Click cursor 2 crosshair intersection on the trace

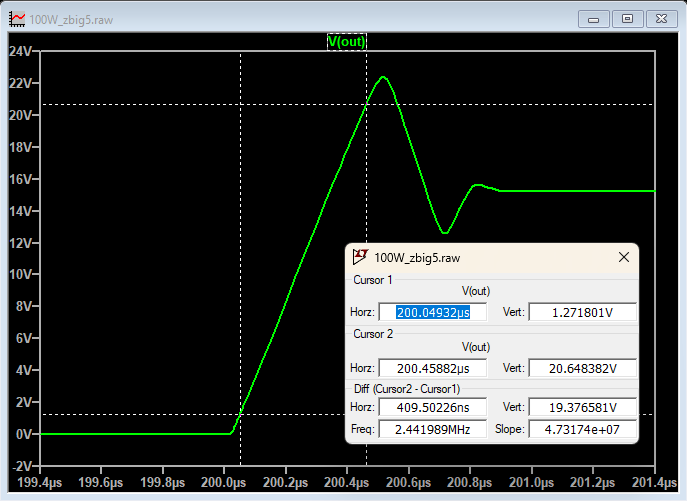coord(366,104)
